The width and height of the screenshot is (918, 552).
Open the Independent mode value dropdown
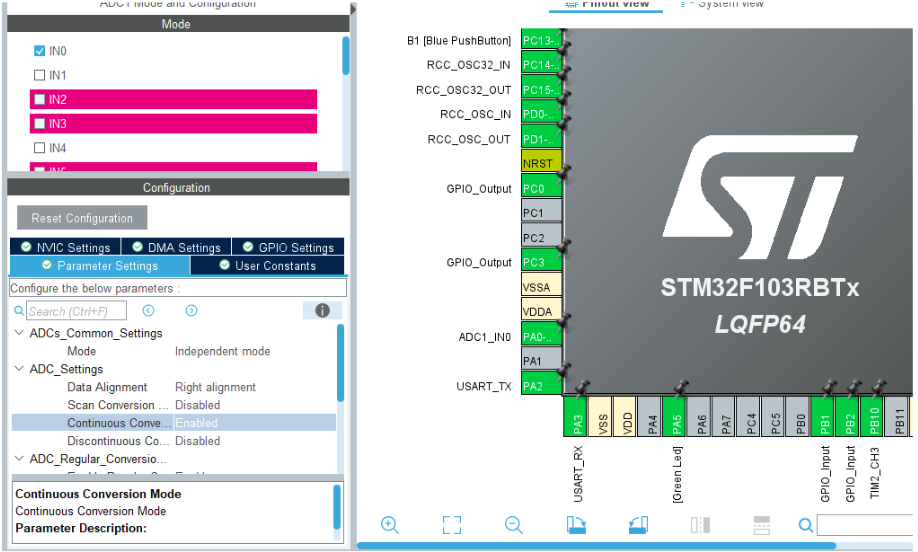coord(222,351)
